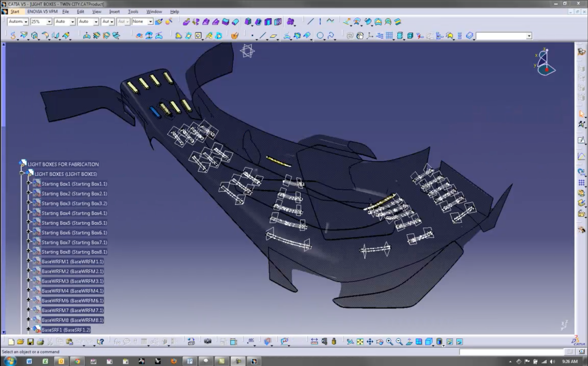Select BaseWRFM4 (BaseWRFM4.1) in tree

click(x=72, y=291)
